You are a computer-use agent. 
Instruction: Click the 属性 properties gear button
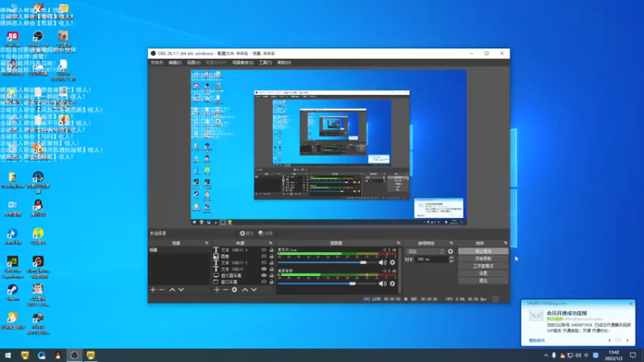click(246, 233)
